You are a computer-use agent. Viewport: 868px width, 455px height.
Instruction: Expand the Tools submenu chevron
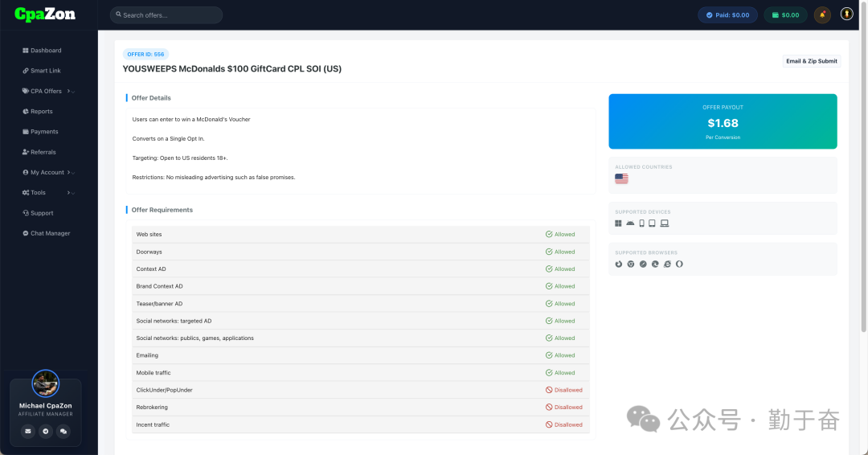tap(71, 193)
